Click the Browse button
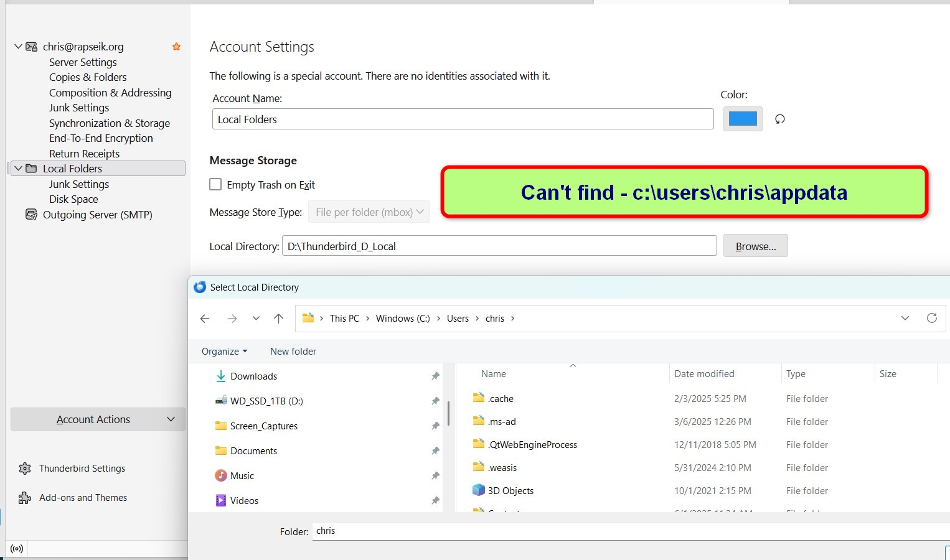 (756, 246)
